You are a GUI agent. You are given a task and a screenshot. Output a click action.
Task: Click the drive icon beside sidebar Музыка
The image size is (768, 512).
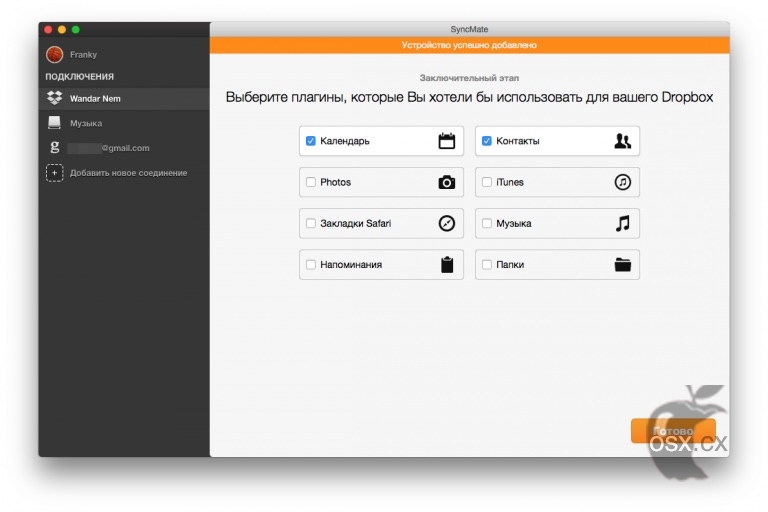click(54, 123)
